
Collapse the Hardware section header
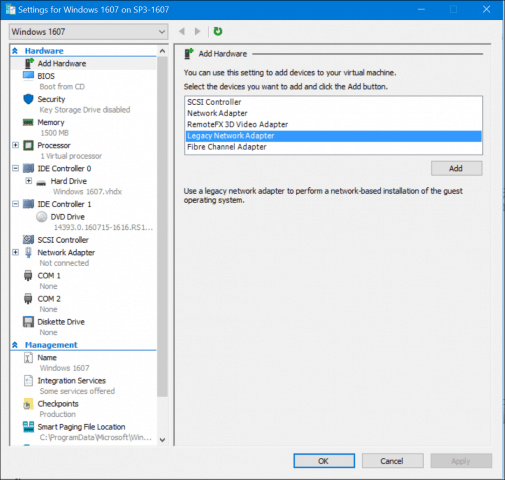click(15, 51)
